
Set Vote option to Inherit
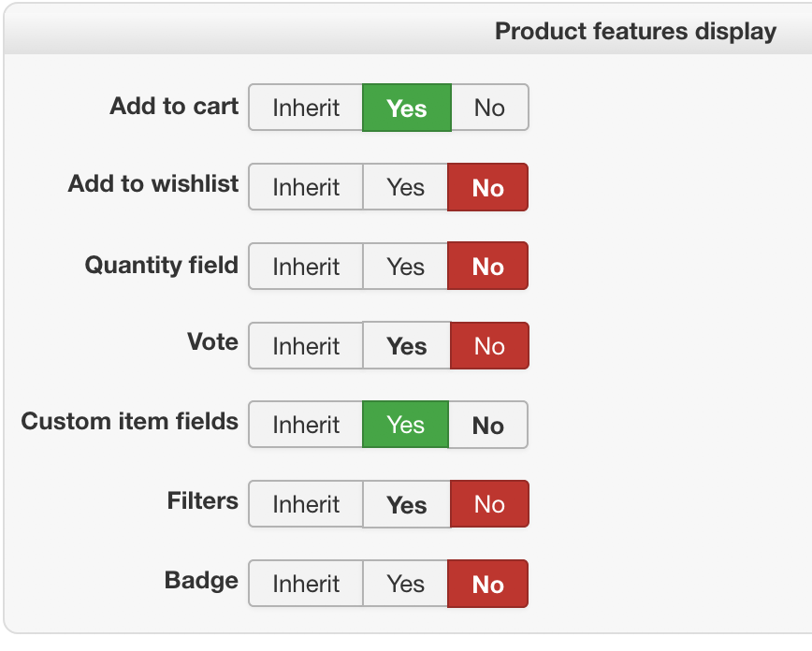(306, 346)
